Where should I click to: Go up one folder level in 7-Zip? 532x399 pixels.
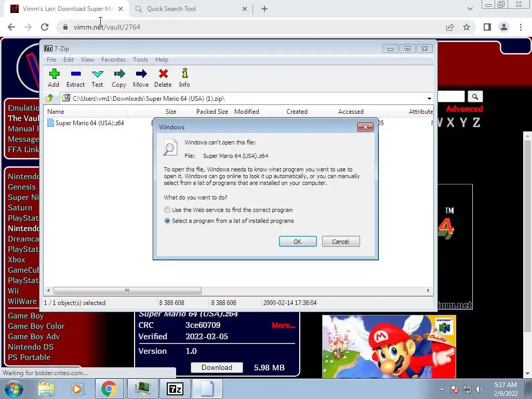pos(50,98)
